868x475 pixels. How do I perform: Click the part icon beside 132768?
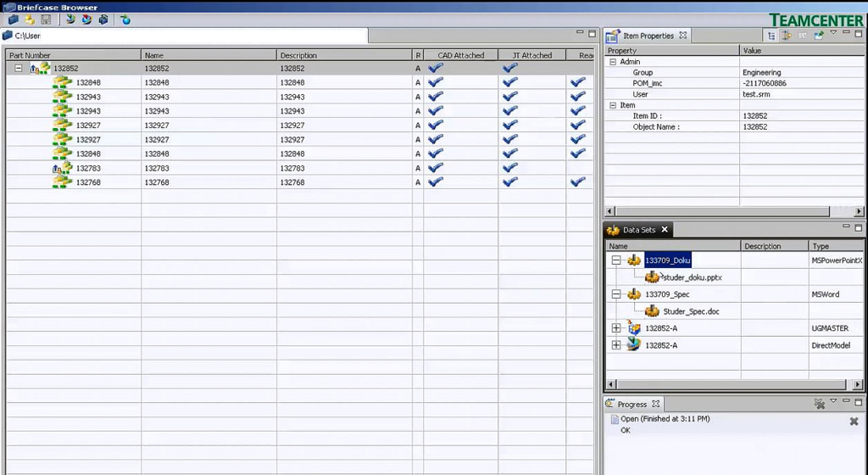pos(63,182)
